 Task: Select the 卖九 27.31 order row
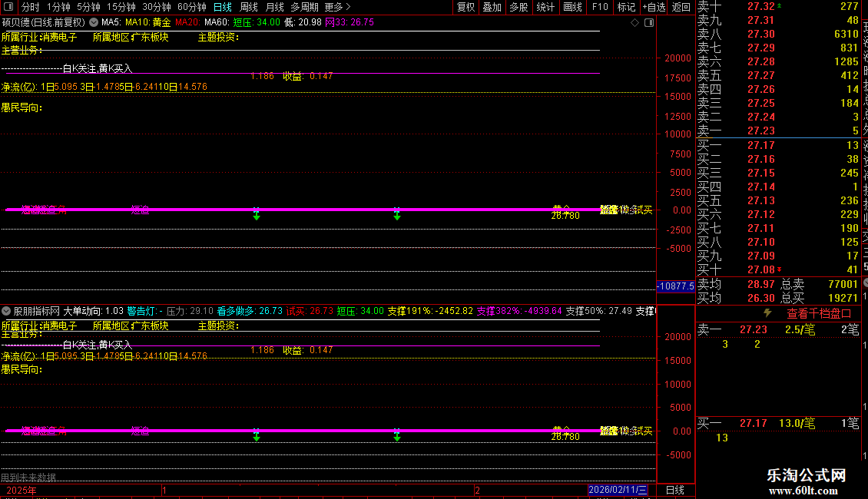point(778,20)
